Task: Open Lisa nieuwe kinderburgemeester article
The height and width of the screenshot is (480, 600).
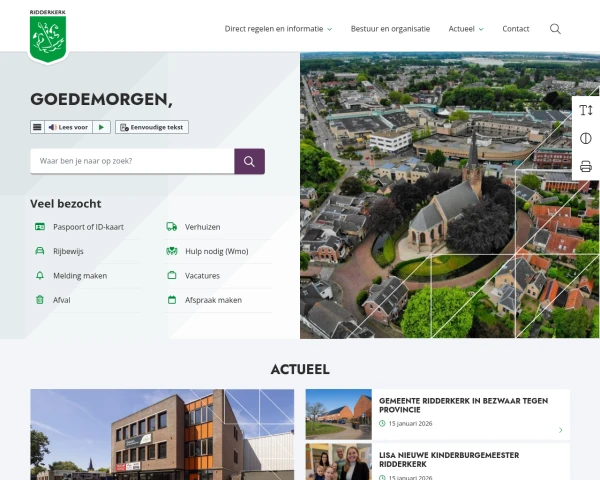Action: pos(449,459)
